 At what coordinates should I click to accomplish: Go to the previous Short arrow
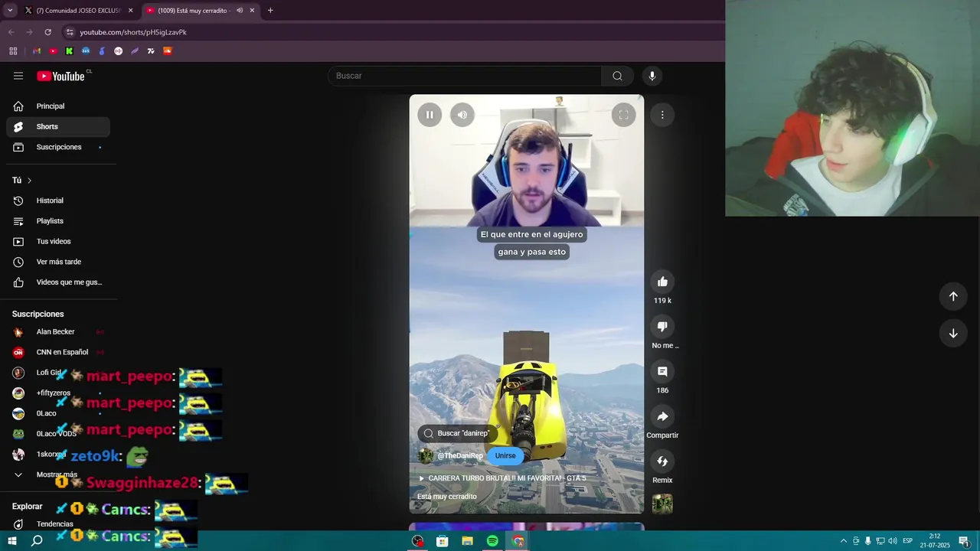tap(953, 296)
